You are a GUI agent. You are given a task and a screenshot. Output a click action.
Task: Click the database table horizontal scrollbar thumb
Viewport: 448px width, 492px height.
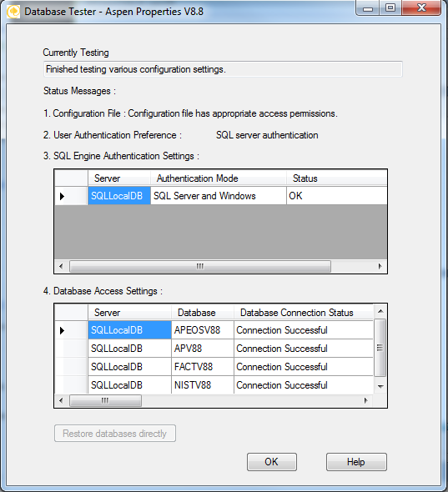(x=105, y=400)
